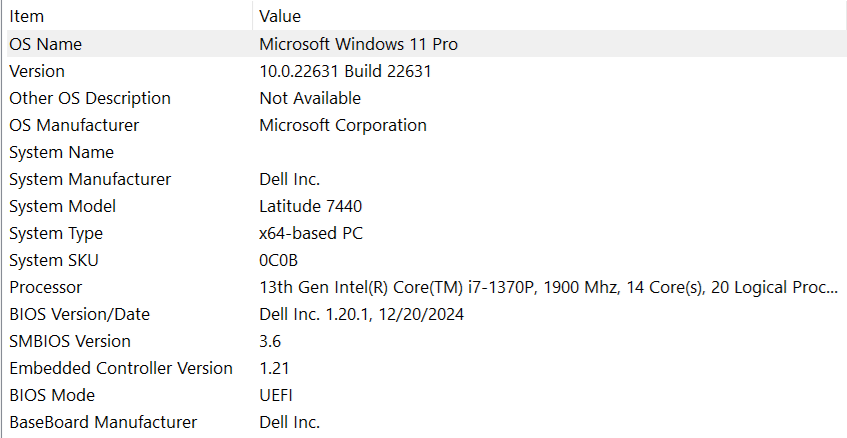Highlight the BIOS Version/Date row

pos(79,314)
